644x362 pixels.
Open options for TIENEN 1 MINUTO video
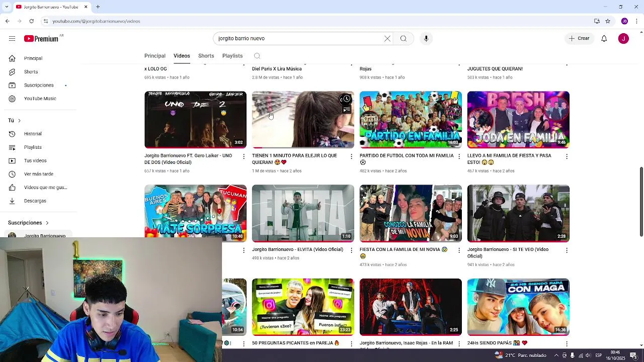click(x=352, y=156)
